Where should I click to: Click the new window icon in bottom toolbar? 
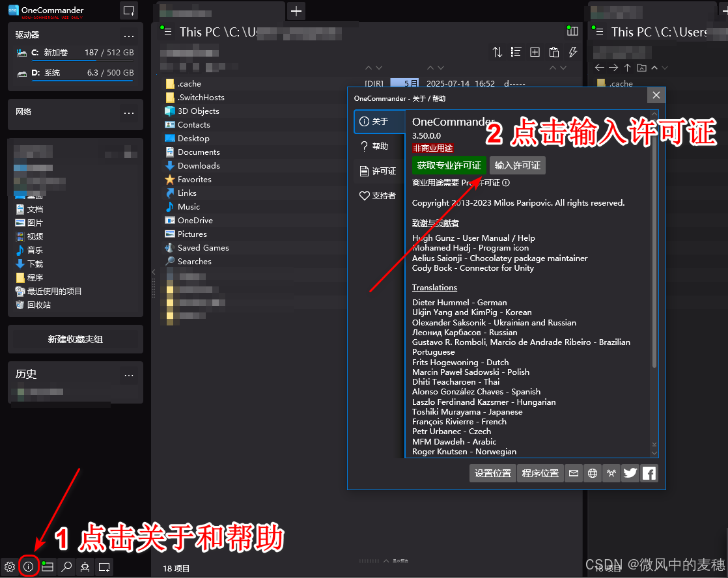(x=104, y=566)
